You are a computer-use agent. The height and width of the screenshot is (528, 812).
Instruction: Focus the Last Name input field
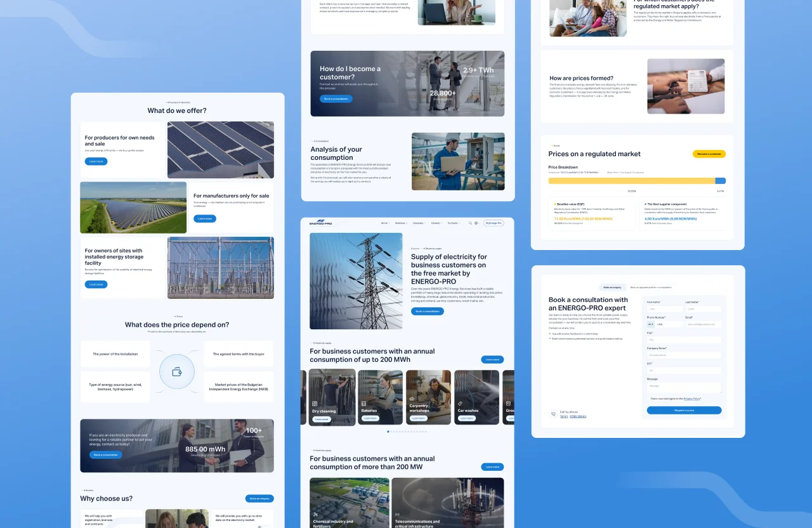click(703, 309)
